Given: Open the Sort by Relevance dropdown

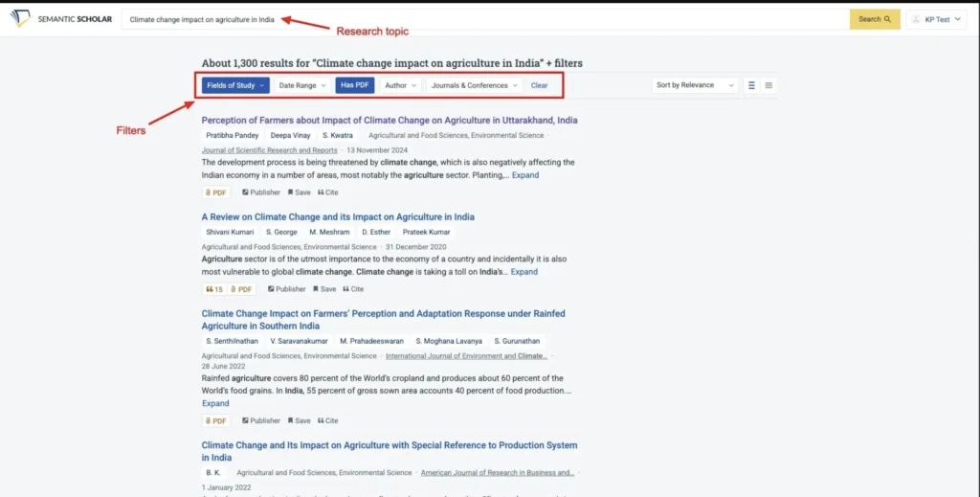Looking at the screenshot, I should [695, 85].
